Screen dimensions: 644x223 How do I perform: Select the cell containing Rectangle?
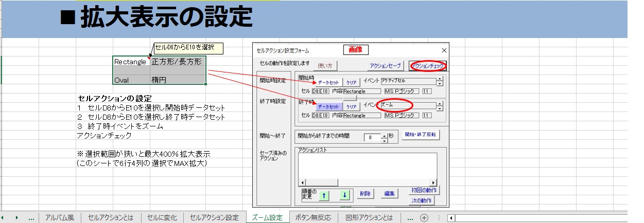tap(131, 62)
